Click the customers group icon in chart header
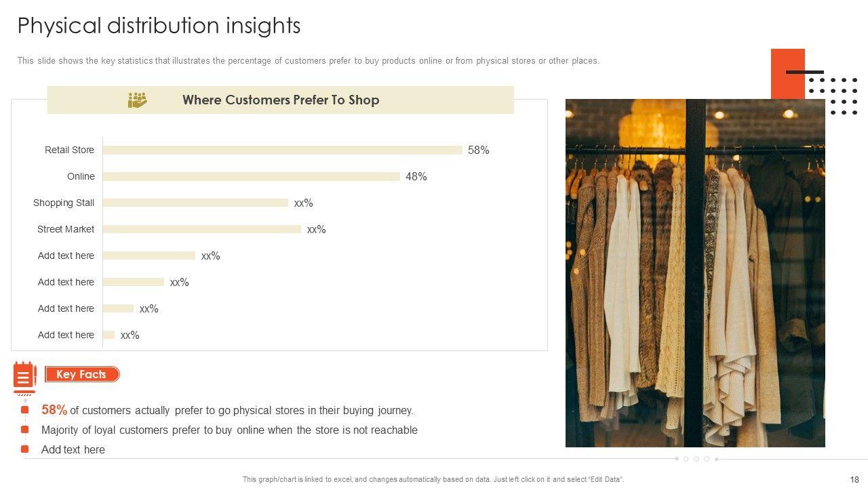Viewport: 868px width, 488px height. pos(138,100)
